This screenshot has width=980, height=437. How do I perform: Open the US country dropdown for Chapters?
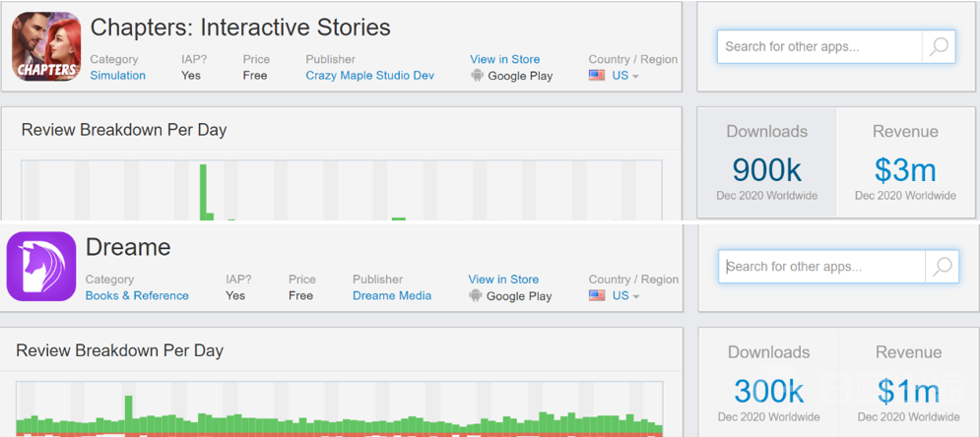point(625,76)
